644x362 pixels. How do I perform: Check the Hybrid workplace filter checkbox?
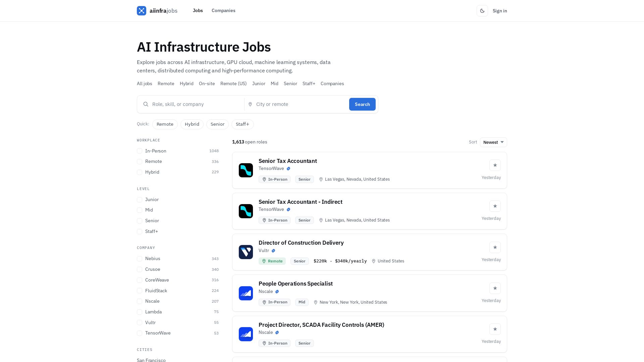point(140,172)
